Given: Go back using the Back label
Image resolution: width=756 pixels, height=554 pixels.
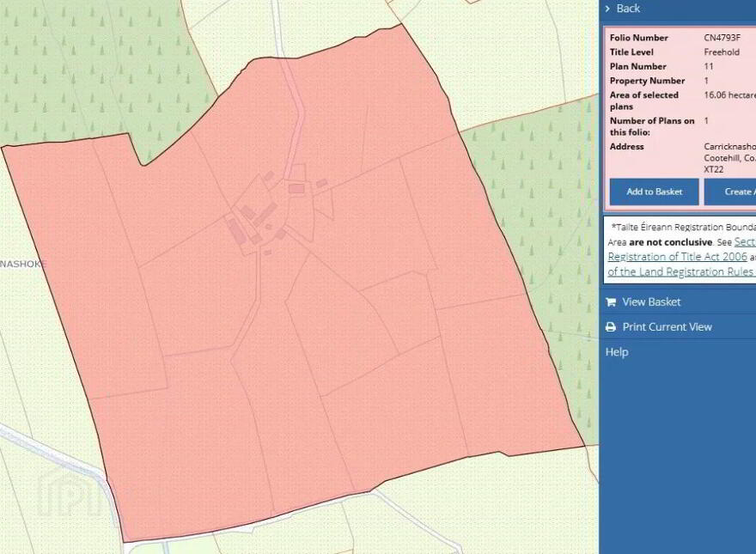Looking at the screenshot, I should (x=628, y=9).
